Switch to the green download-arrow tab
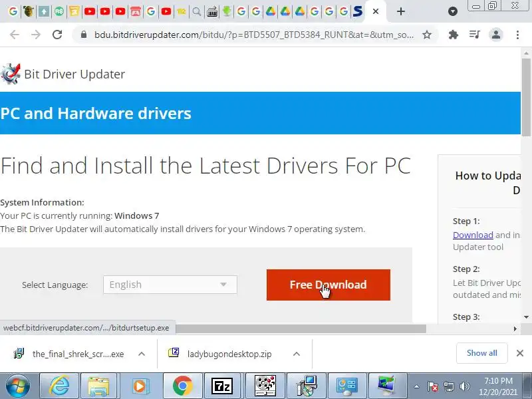Screen dimensions: 532x399 [227, 11]
